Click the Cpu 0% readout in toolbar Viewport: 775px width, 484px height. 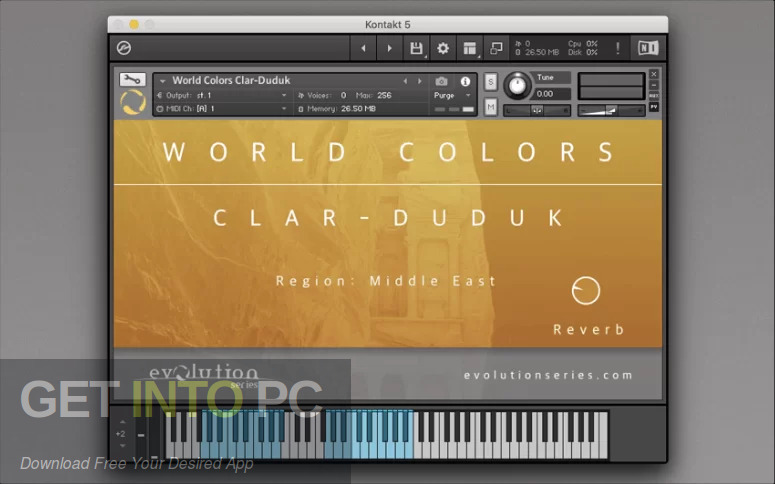pos(583,44)
